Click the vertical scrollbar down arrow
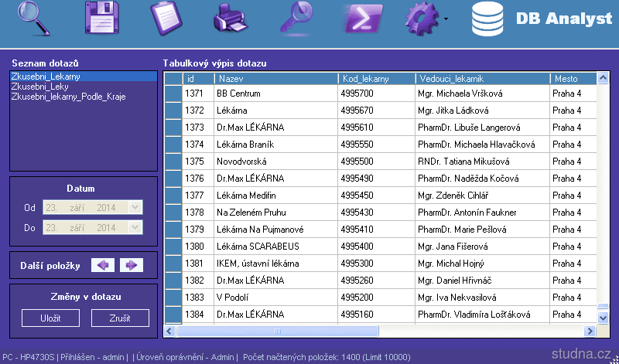 click(x=604, y=317)
